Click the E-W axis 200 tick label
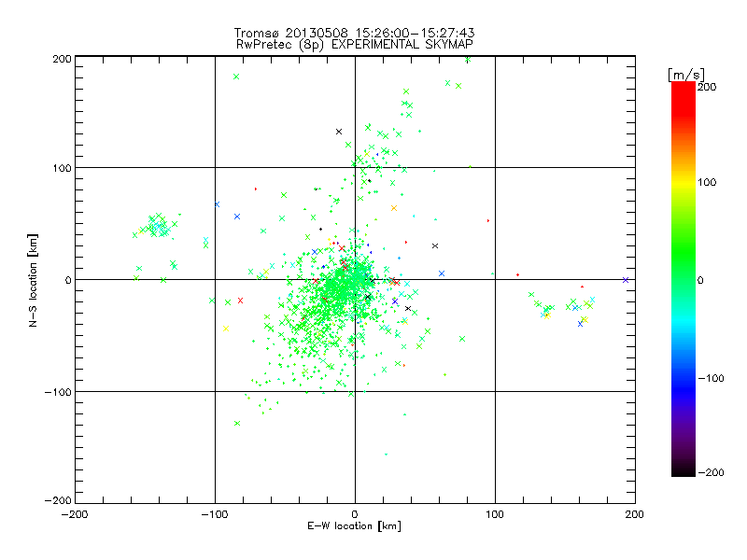747x560 pixels. pyautogui.click(x=635, y=515)
